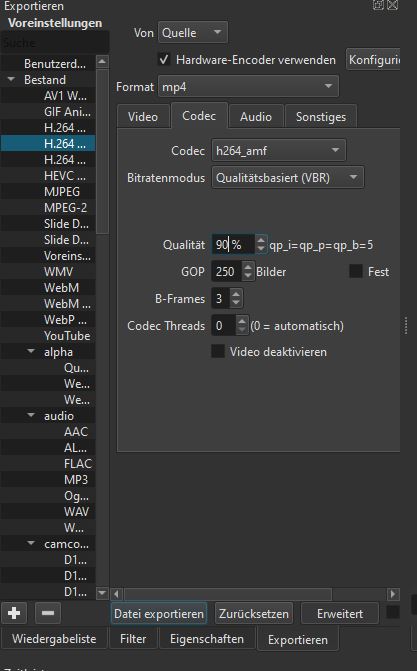Increase B-Frames count with up arrow

[x=236, y=294]
